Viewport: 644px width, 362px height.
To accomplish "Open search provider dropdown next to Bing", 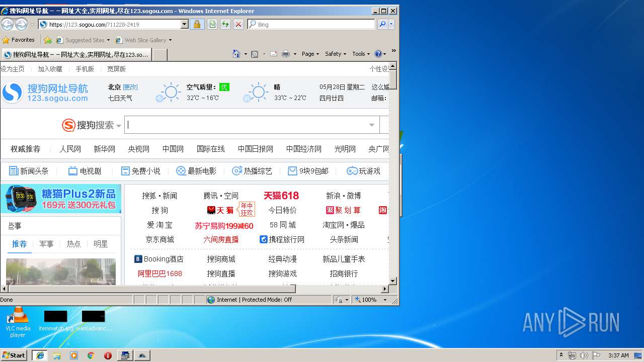I will point(391,24).
